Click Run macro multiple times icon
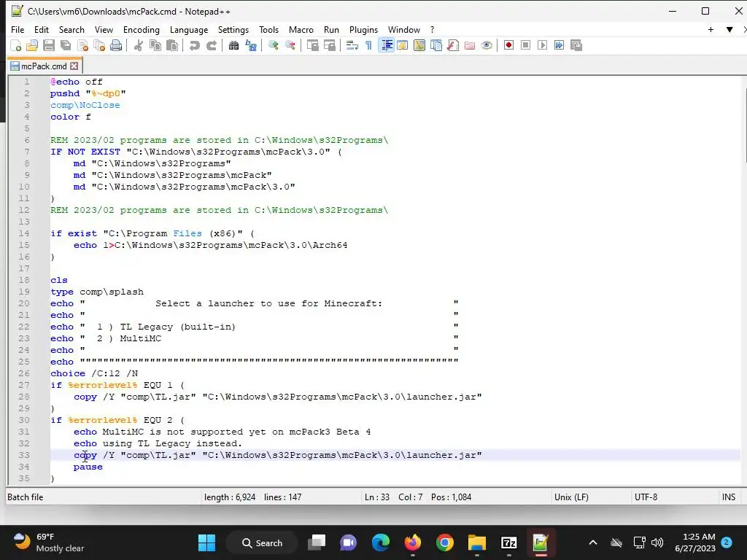 560,45
